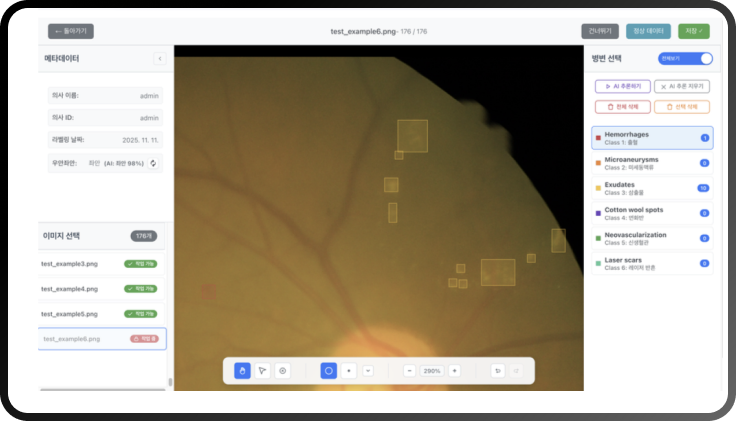Viewport: 736px width, 421px height.
Task: Select the target circle tool in toolbar
Action: click(x=283, y=371)
